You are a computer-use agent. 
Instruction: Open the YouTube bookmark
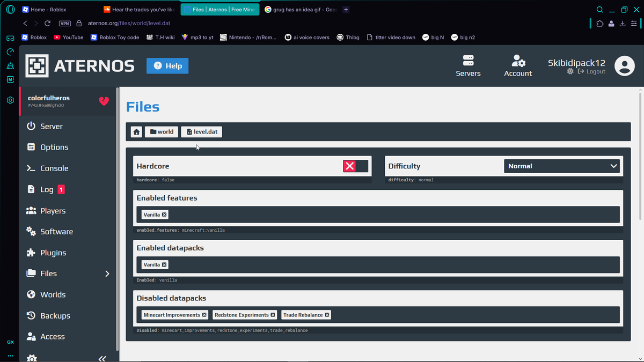click(68, 38)
